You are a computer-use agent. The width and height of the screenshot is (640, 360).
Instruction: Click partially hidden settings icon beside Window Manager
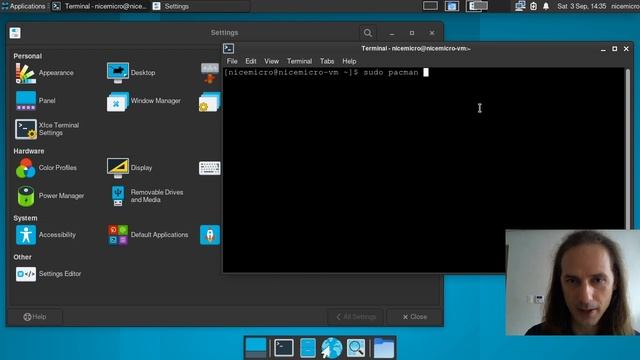(209, 101)
